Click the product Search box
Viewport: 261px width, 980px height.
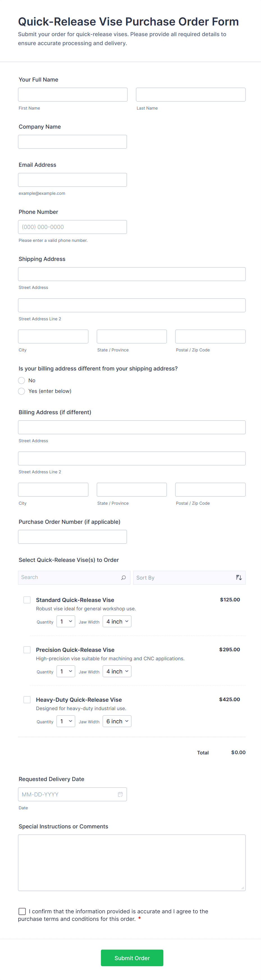pyautogui.click(x=68, y=578)
